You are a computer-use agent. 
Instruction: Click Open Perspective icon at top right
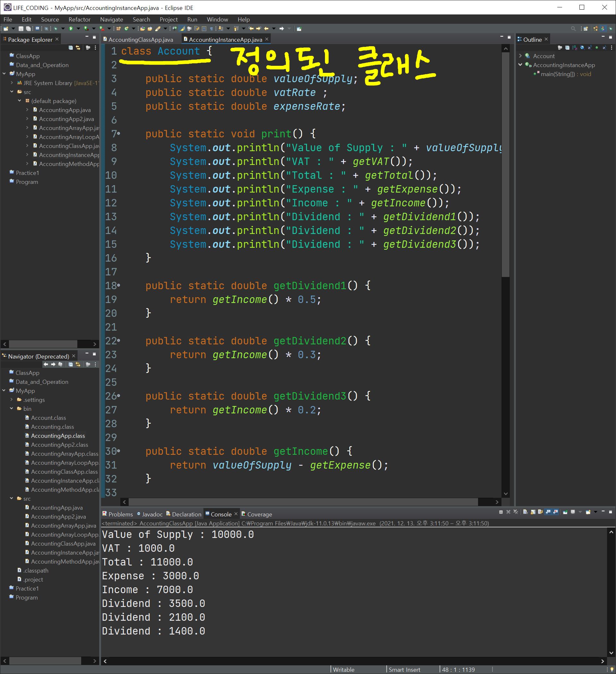click(586, 29)
